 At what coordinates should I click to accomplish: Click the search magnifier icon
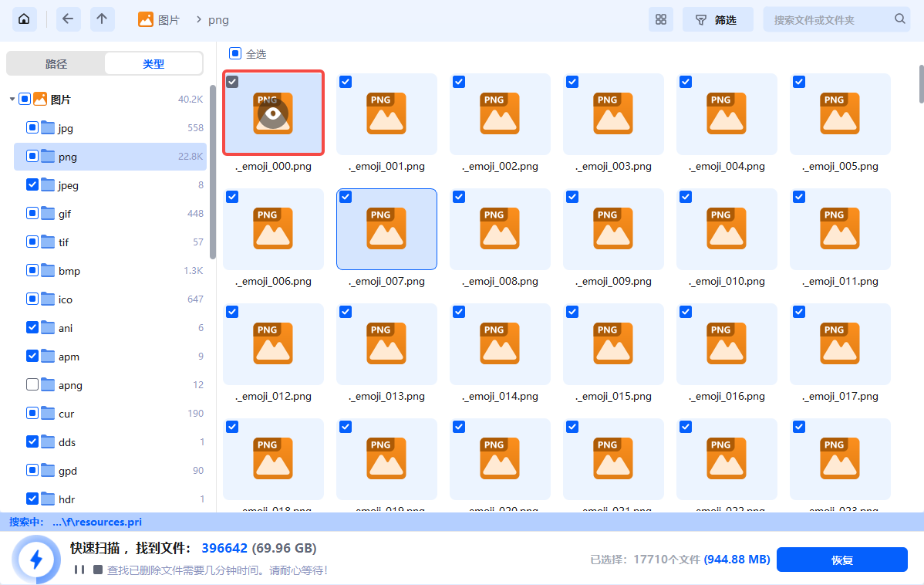coord(899,19)
